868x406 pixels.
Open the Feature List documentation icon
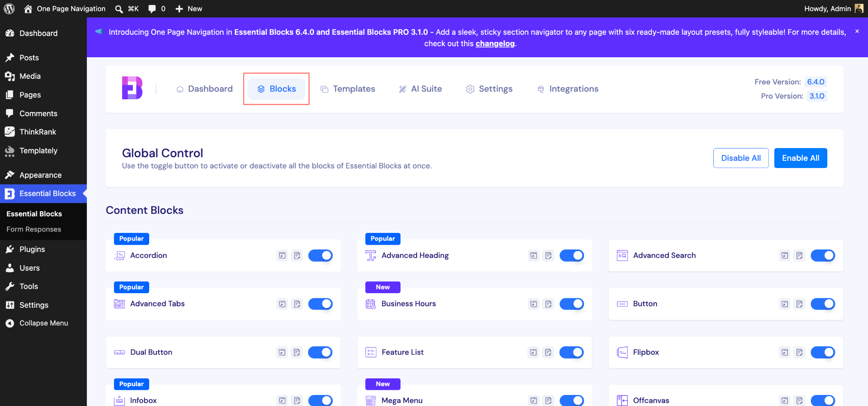(548, 352)
